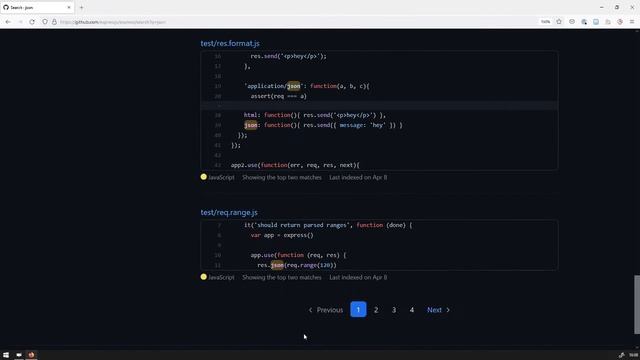
Task: Open a new browser tab
Action: 81,7
